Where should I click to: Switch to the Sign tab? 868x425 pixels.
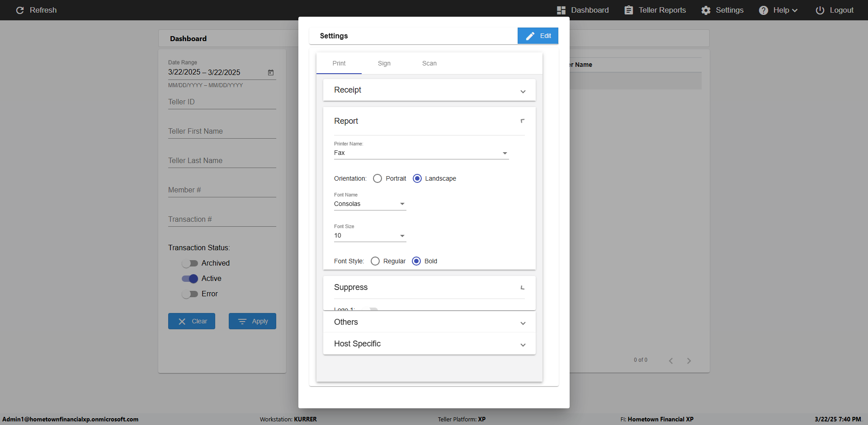(384, 63)
